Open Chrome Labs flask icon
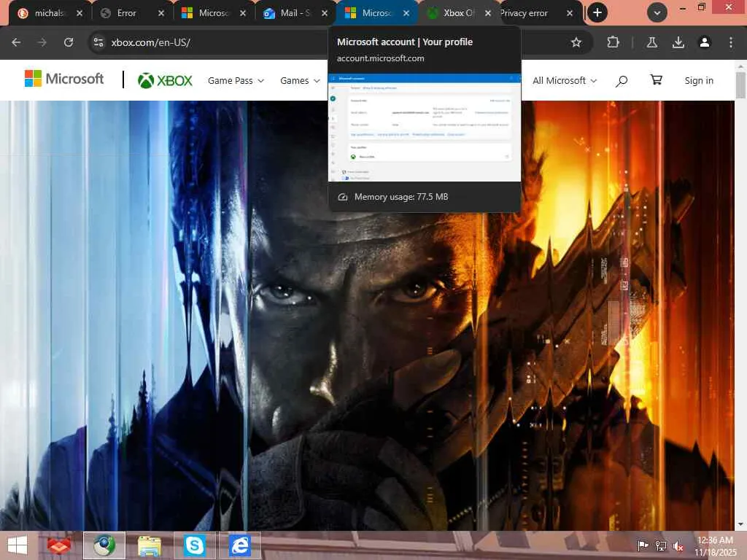 pos(651,42)
